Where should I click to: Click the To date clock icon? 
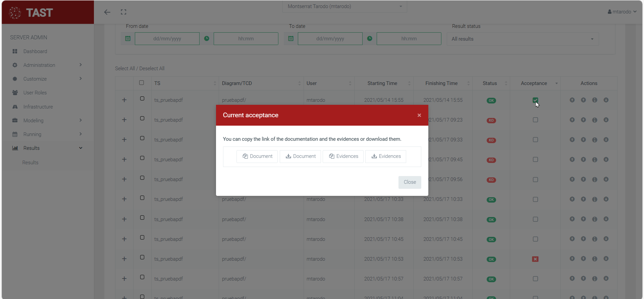370,39
